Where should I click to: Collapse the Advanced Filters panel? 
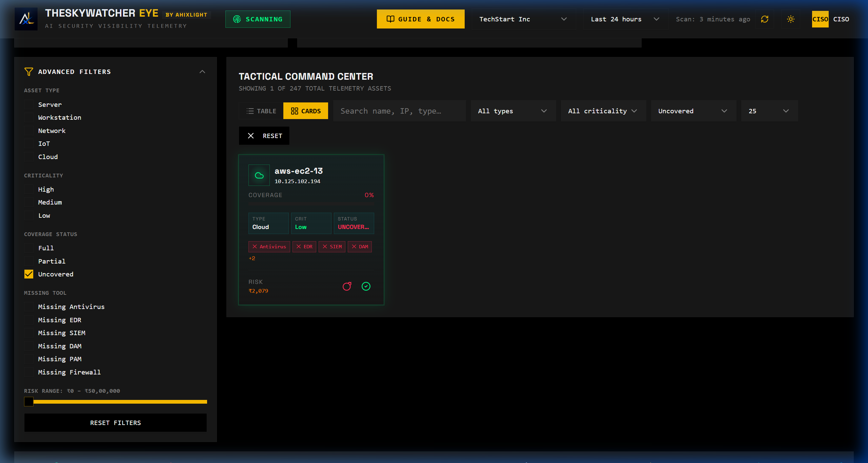[x=202, y=72]
